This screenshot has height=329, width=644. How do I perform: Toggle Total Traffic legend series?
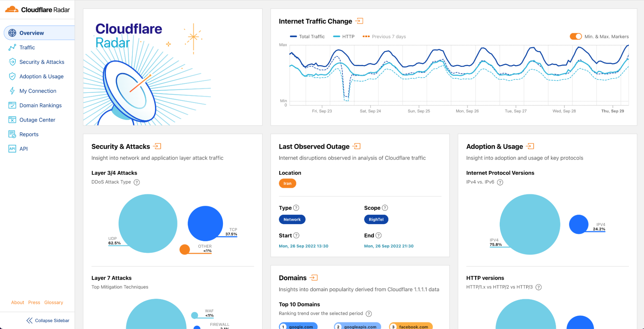coord(307,36)
